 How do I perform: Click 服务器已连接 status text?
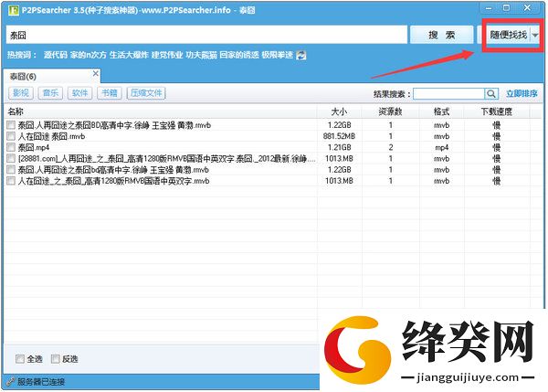(41, 382)
